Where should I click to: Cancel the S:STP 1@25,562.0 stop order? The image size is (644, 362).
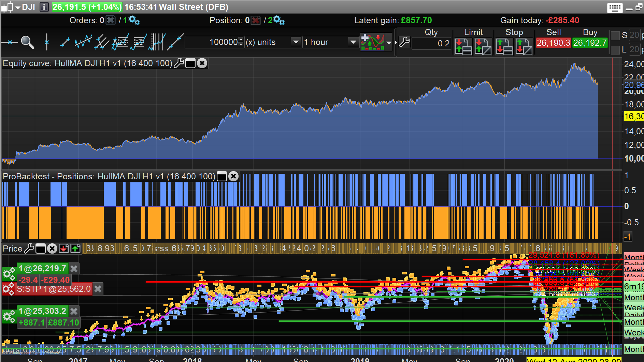tap(98, 289)
